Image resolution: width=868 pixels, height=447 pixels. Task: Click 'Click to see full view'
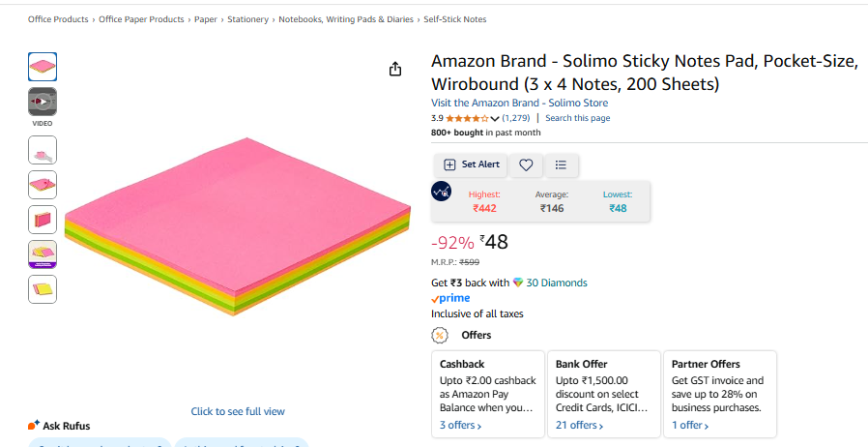click(238, 411)
